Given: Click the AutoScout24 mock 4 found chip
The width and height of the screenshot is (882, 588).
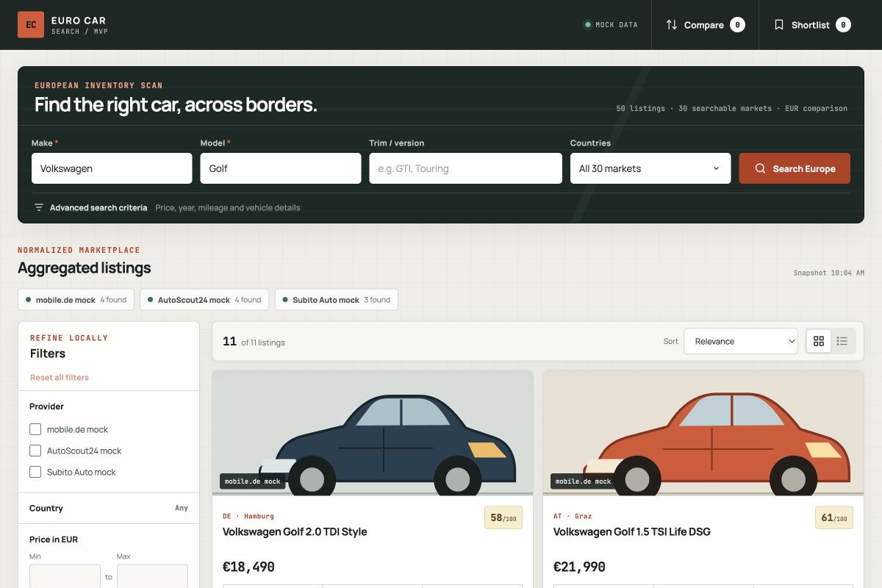Looking at the screenshot, I should point(204,300).
